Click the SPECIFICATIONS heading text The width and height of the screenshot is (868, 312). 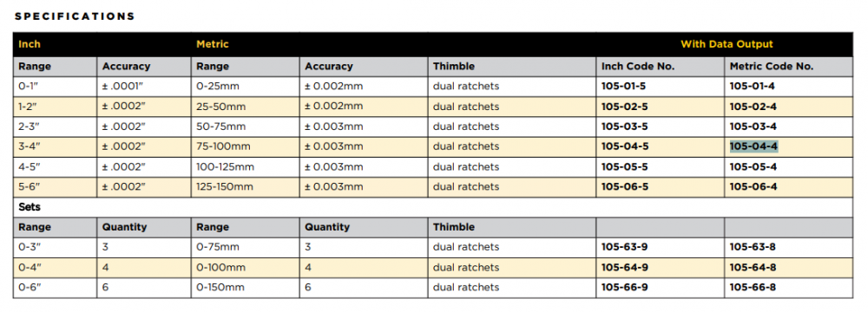(x=75, y=16)
